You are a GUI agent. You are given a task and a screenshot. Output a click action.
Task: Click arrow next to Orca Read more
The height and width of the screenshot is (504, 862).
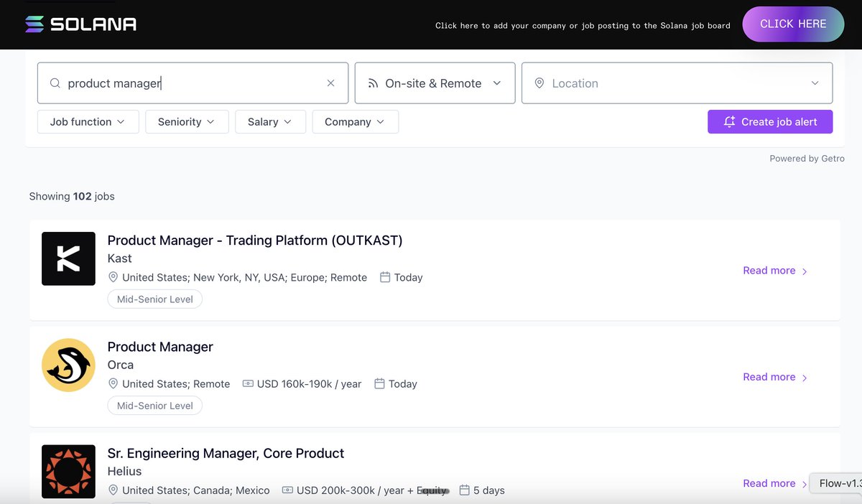805,378
